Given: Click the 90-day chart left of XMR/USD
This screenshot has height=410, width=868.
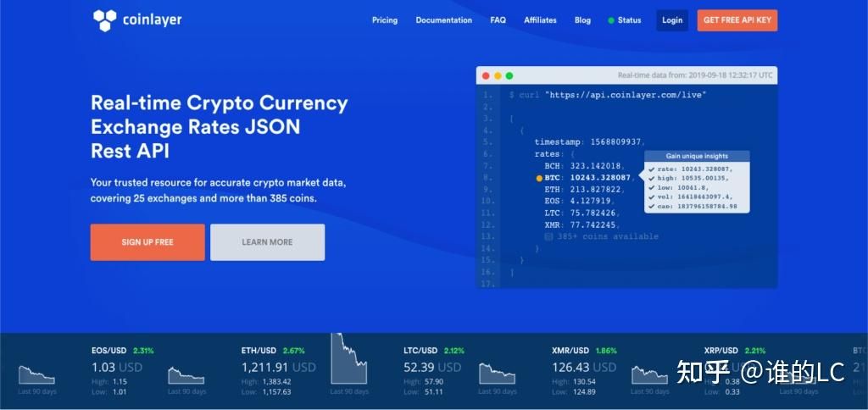Looking at the screenshot, I should coord(497,374).
